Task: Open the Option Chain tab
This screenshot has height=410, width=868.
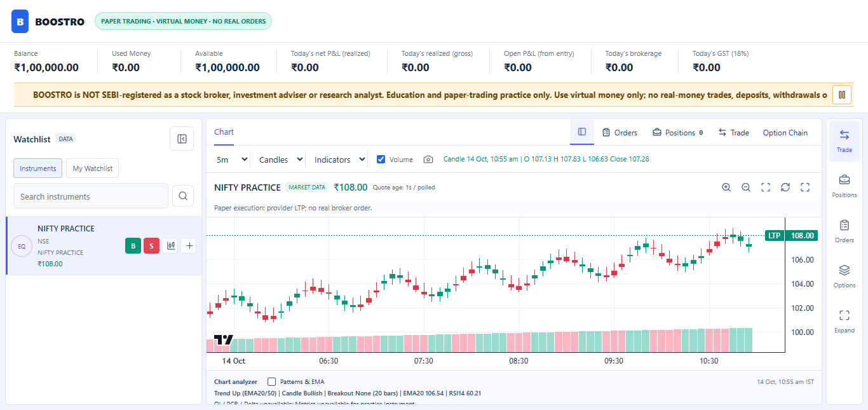Action: (x=785, y=132)
